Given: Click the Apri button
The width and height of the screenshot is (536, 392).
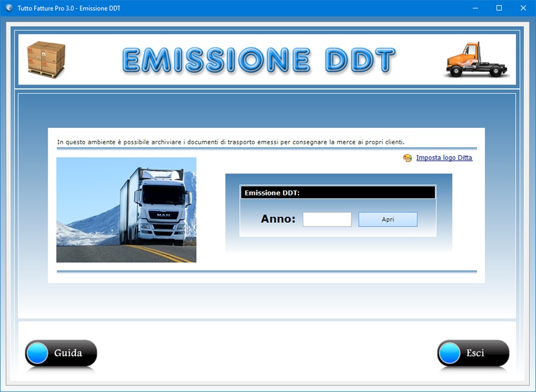Looking at the screenshot, I should pos(388,219).
